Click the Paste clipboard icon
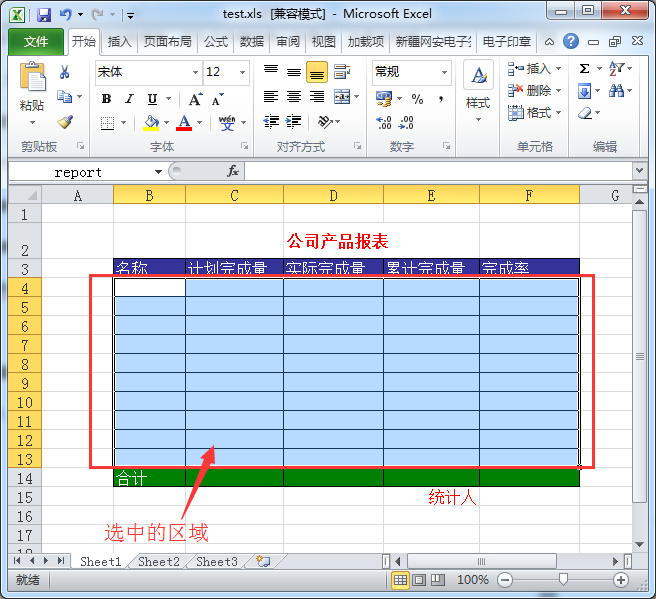The image size is (656, 599). 32,80
